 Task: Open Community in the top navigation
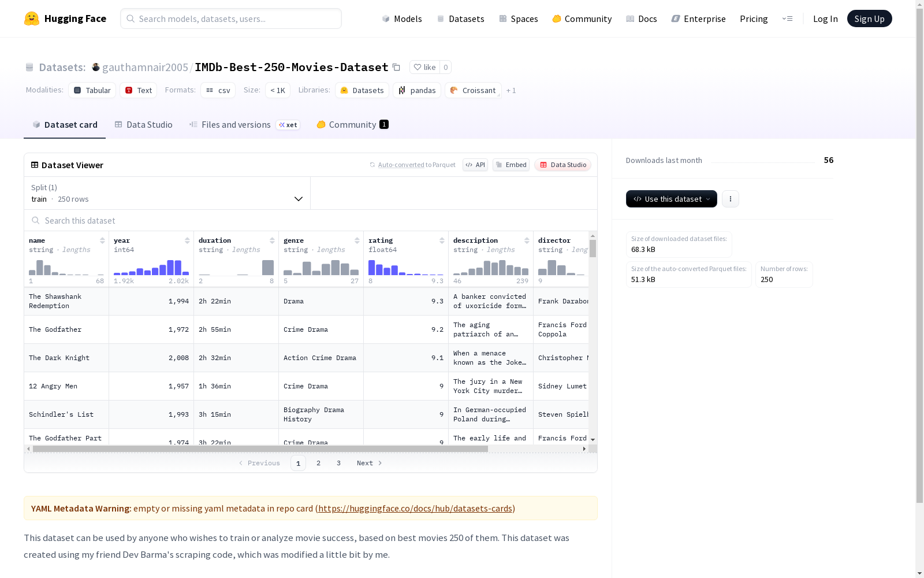click(582, 18)
